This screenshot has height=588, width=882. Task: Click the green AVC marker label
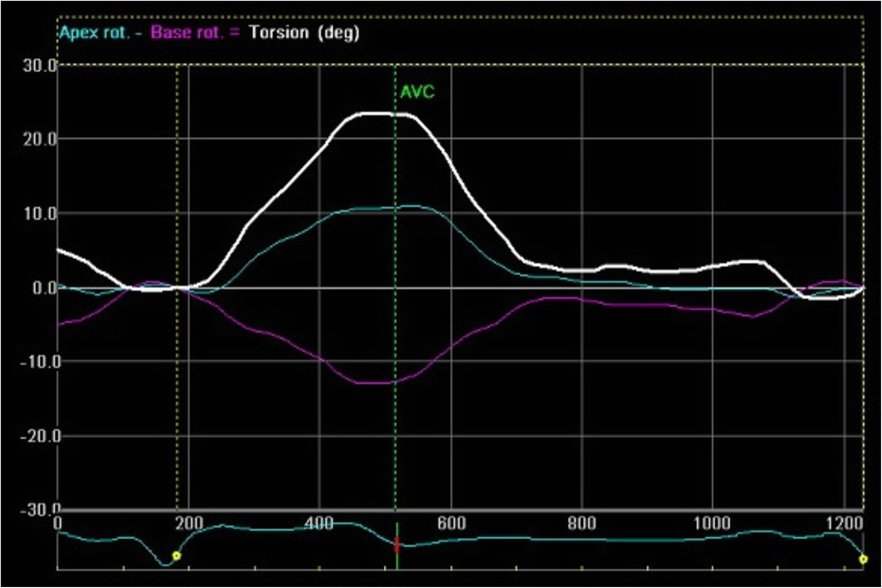coord(417,93)
